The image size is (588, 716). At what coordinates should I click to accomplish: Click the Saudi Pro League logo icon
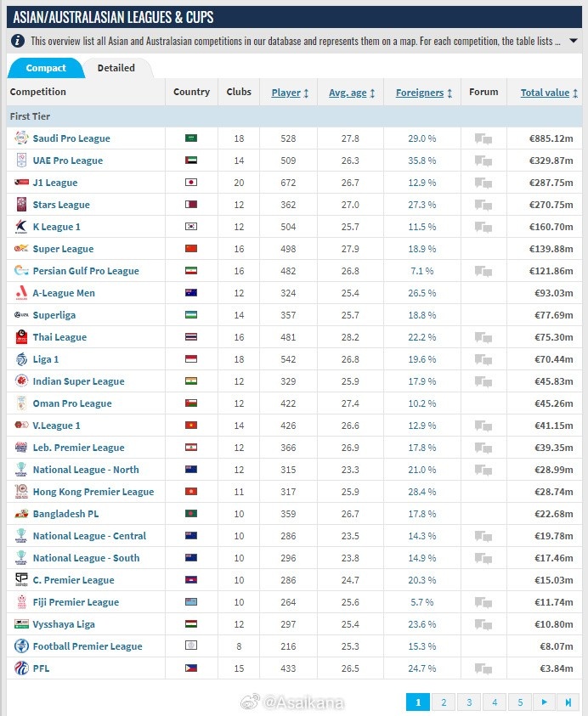coord(21,138)
